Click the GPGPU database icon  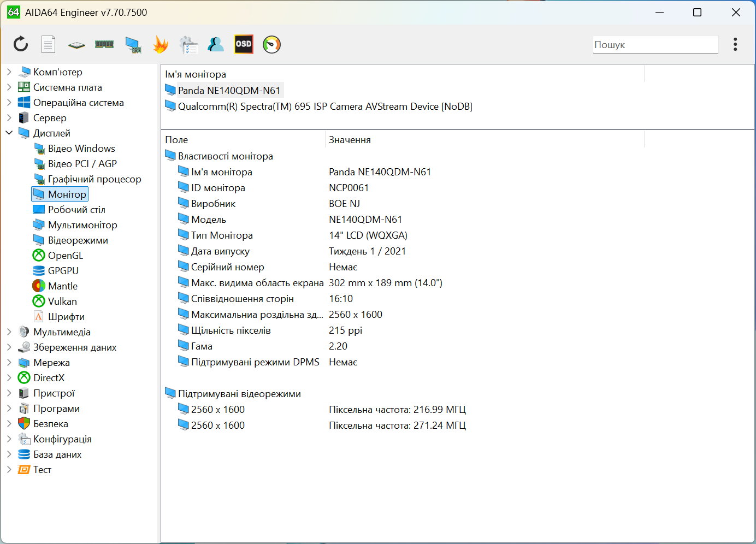pos(39,270)
